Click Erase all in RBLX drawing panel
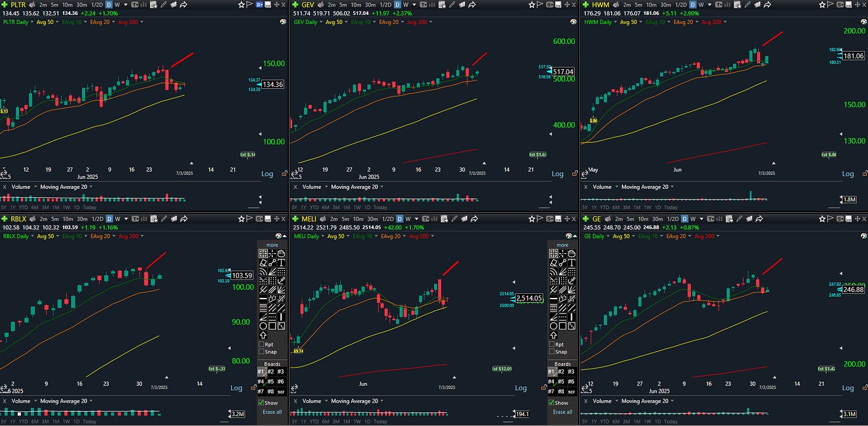 click(272, 412)
